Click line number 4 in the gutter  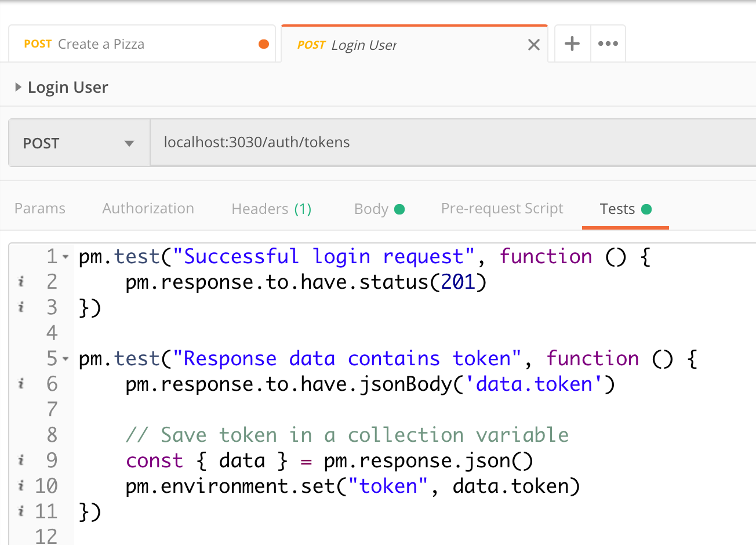click(x=52, y=333)
